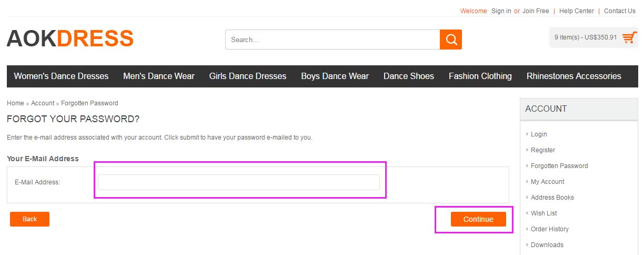This screenshot has width=644, height=255.
Task: Click the orange search magnifier icon
Action: (x=451, y=40)
